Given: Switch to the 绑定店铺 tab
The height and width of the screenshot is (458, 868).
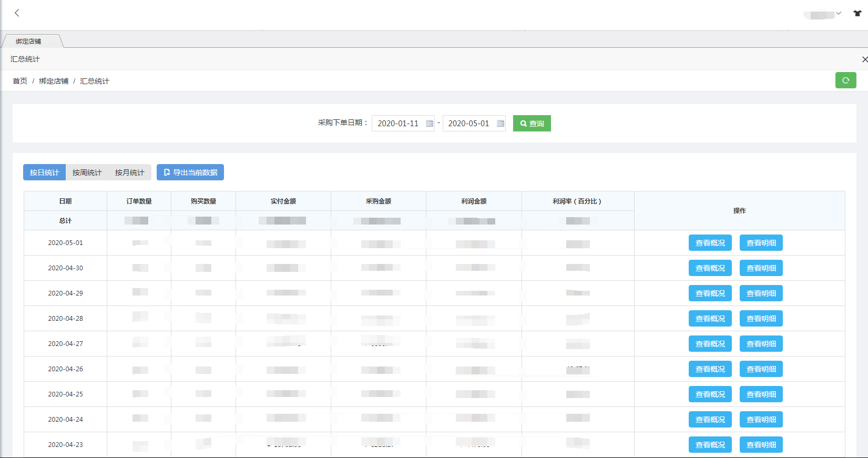Looking at the screenshot, I should point(33,41).
